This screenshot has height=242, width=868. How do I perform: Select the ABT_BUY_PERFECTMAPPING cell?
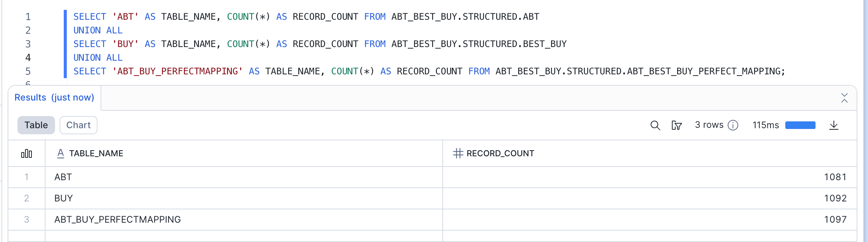point(118,220)
